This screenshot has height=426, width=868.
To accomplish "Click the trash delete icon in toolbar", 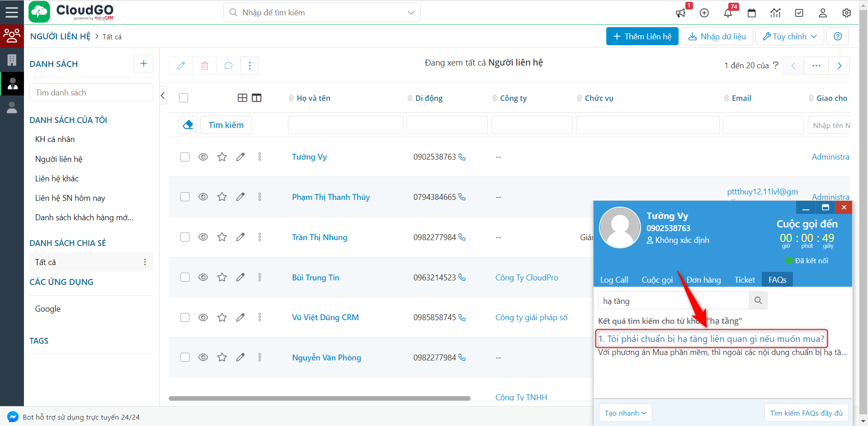I will click(204, 66).
